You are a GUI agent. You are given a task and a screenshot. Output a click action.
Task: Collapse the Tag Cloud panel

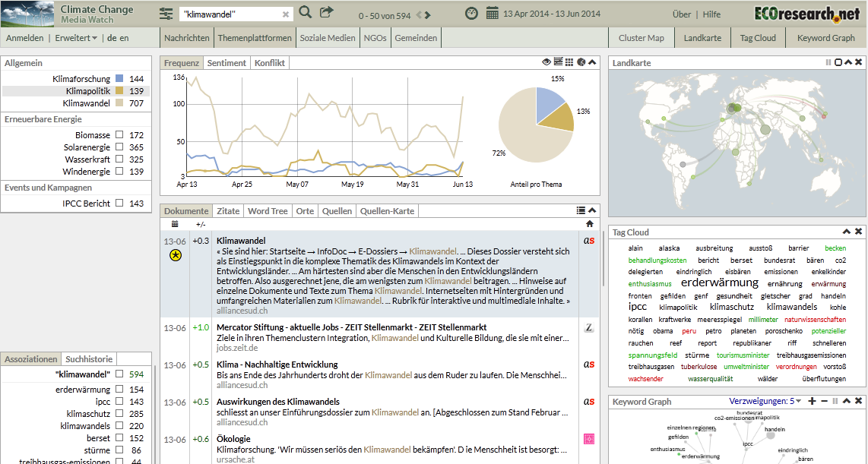point(846,232)
